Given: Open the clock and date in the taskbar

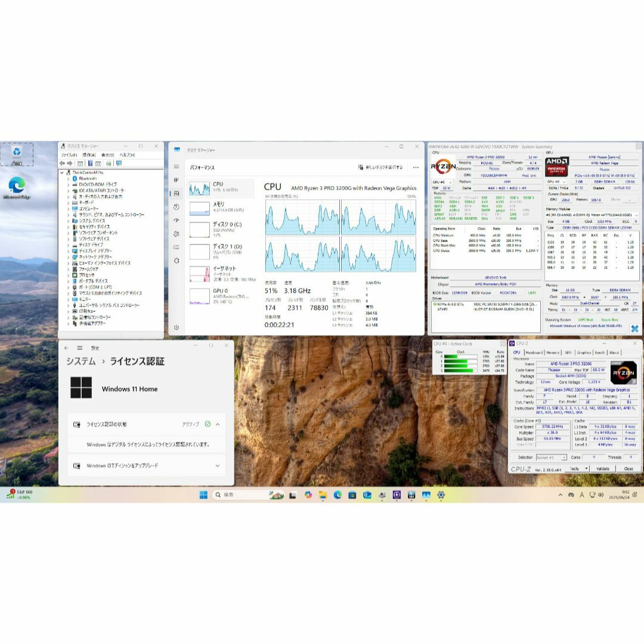Looking at the screenshot, I should (x=618, y=494).
